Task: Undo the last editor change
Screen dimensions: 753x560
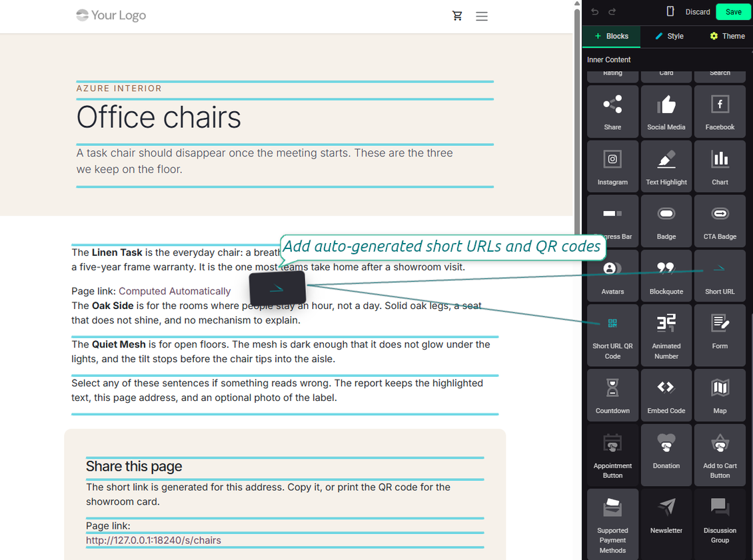Action: coord(594,11)
